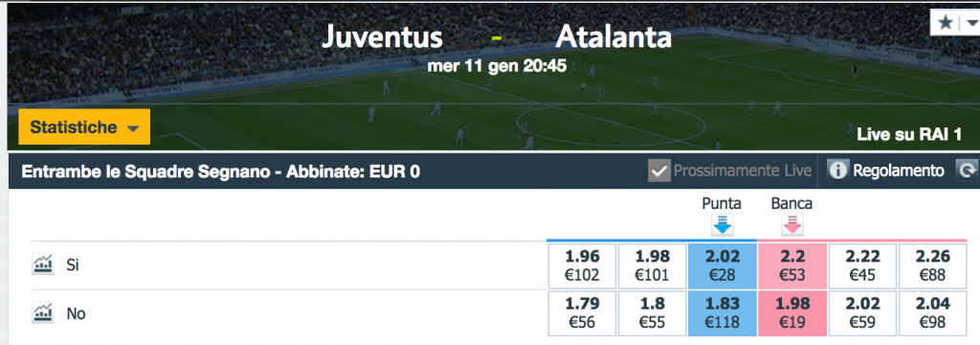Viewport: 980px width, 345px height.
Task: Lay No at odds 1.98 €19
Action: (x=791, y=313)
